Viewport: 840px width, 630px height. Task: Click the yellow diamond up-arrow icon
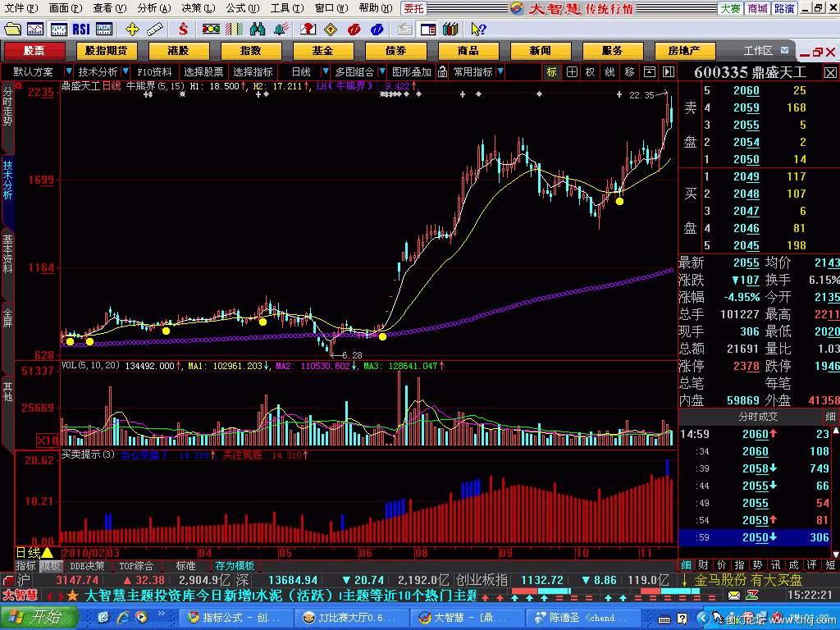(x=331, y=29)
